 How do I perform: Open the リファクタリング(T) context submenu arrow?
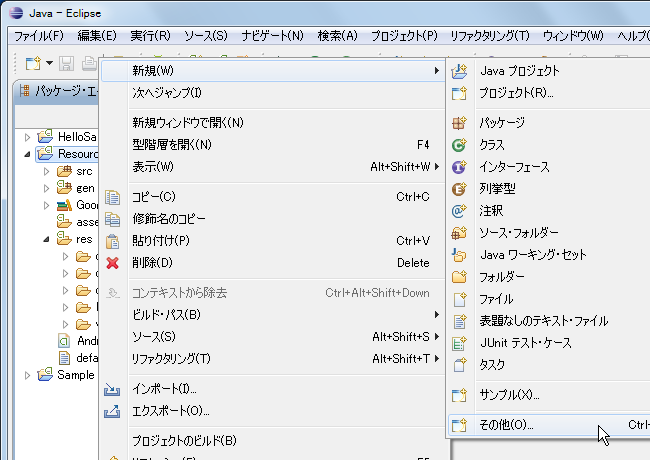click(437, 358)
